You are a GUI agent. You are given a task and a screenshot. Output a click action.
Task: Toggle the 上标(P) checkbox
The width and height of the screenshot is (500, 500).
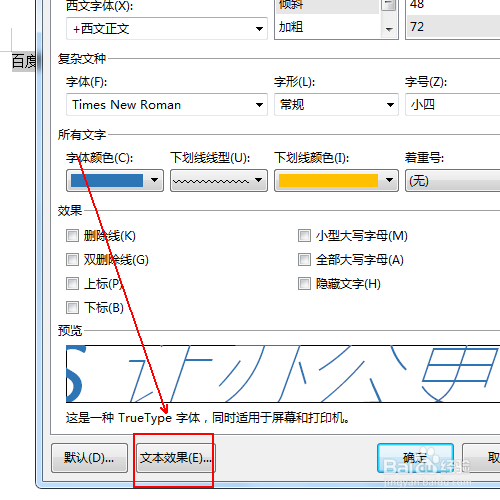tap(72, 284)
